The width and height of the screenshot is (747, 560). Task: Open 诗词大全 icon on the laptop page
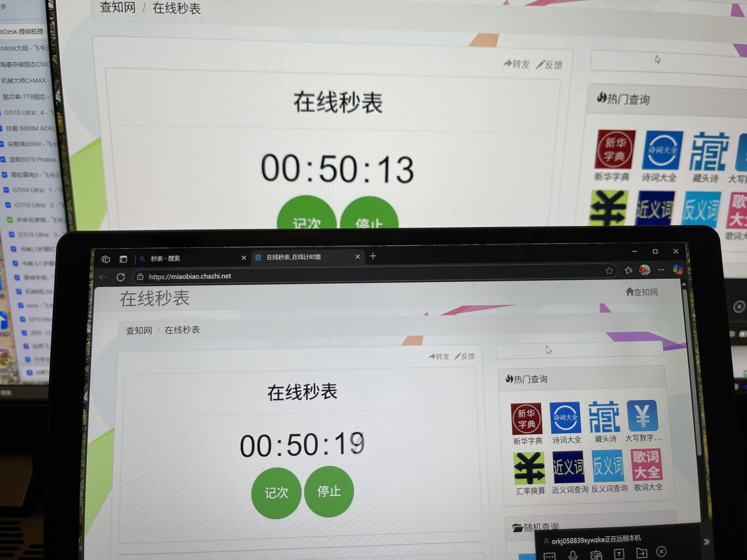click(566, 418)
